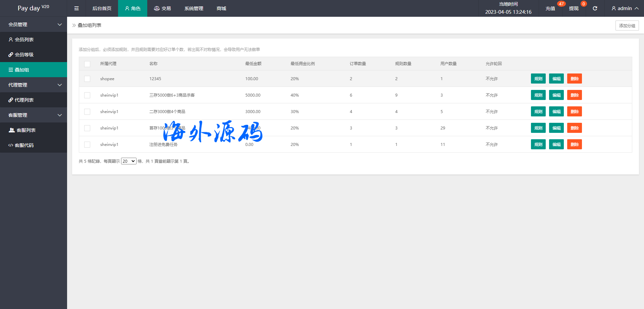Open 会员等级 member level in sidebar
The height and width of the screenshot is (309, 644).
24,55
